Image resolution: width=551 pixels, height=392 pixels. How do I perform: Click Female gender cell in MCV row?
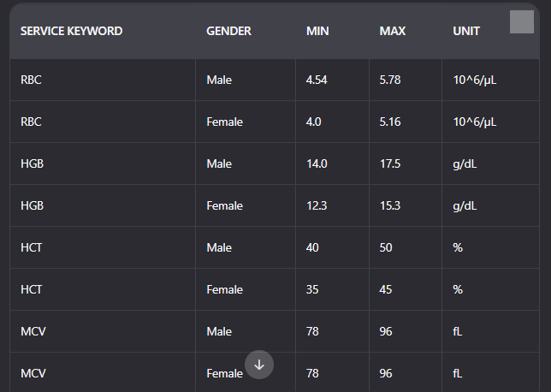tap(224, 373)
